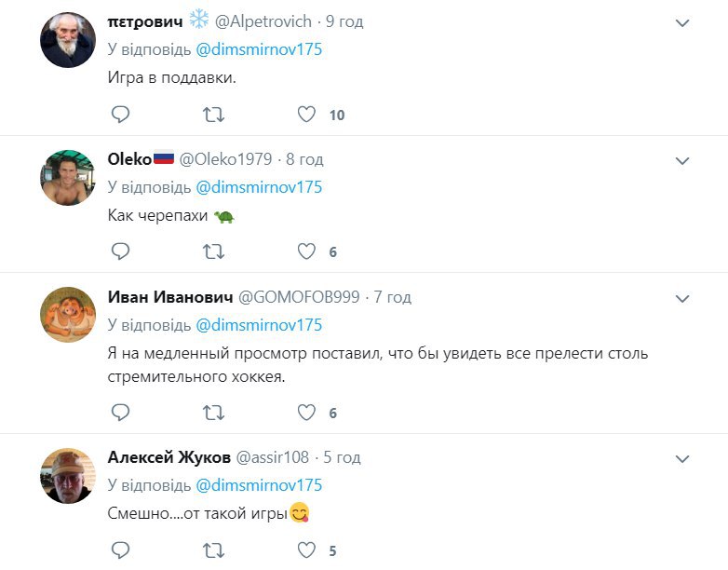Open the dropdown on Иван Иванович's tweet
Screen dimensions: 728x570
682,299
